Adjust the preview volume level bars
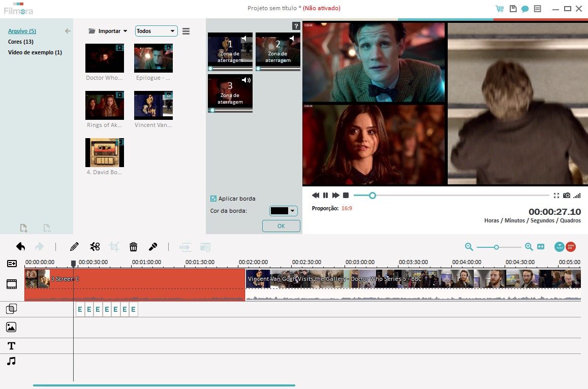Screen dimensions: 588x389 coord(577,195)
